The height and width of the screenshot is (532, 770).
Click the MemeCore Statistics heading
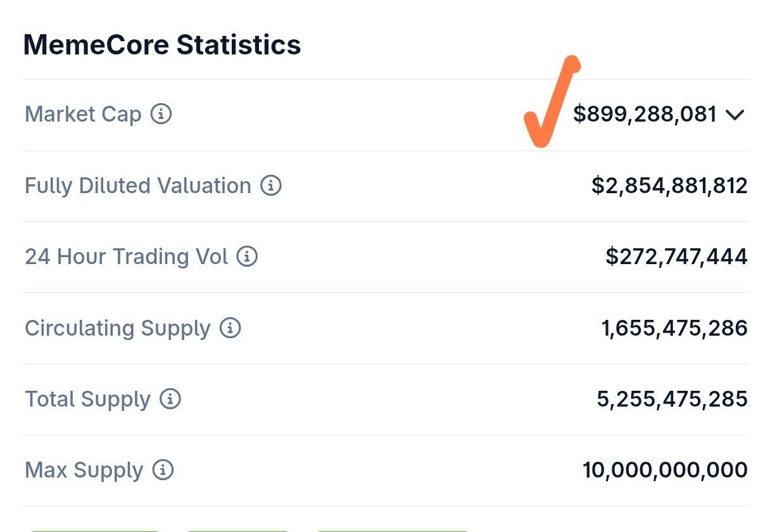[x=162, y=45]
